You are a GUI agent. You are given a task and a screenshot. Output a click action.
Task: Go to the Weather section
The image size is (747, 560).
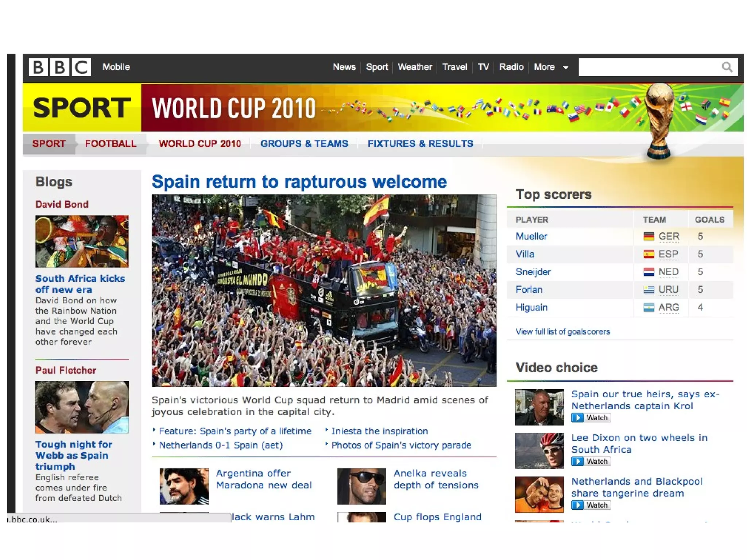[415, 67]
